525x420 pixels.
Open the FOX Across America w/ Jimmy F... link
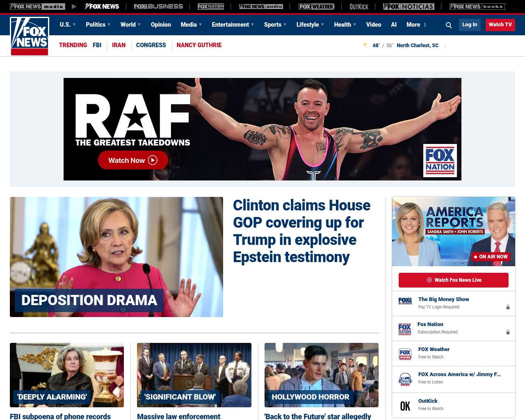point(459,374)
